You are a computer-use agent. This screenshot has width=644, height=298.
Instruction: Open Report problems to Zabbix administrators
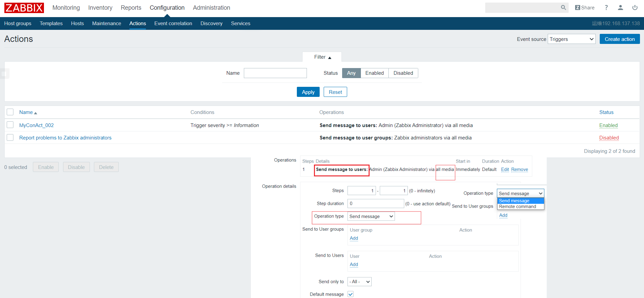coord(65,137)
